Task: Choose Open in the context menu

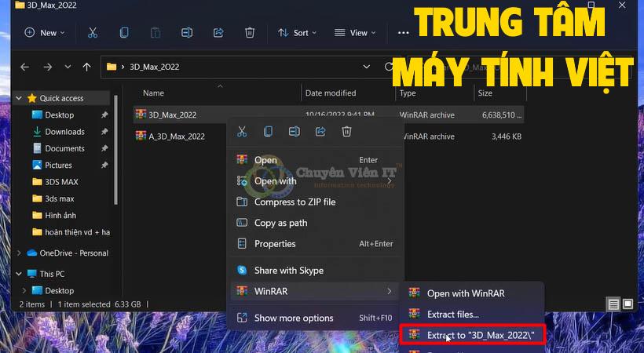Action: [x=316, y=160]
